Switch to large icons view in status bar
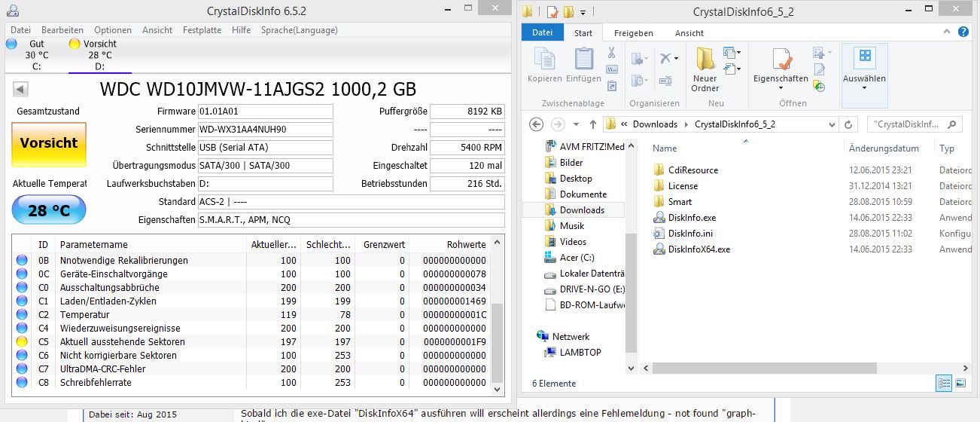This screenshot has width=980, height=422. click(960, 383)
